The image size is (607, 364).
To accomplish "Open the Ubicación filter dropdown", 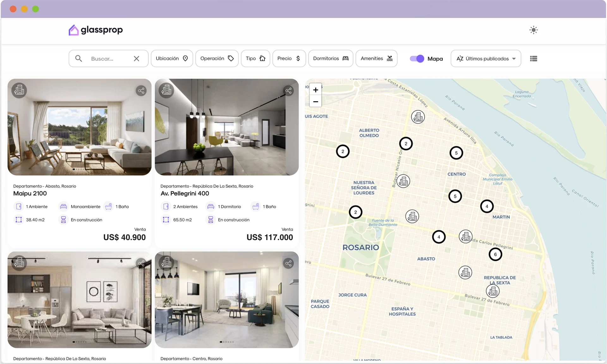I will coord(172,58).
